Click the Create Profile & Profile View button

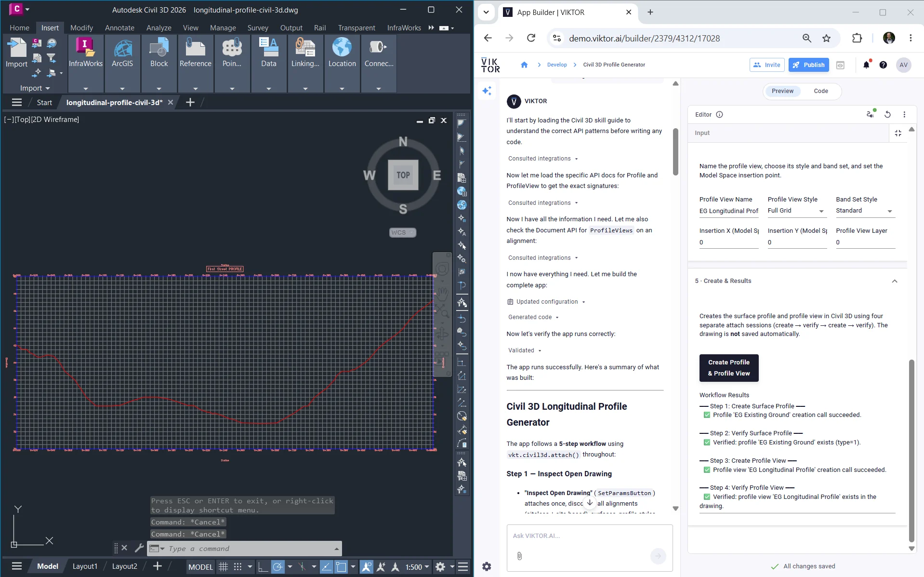tap(729, 368)
